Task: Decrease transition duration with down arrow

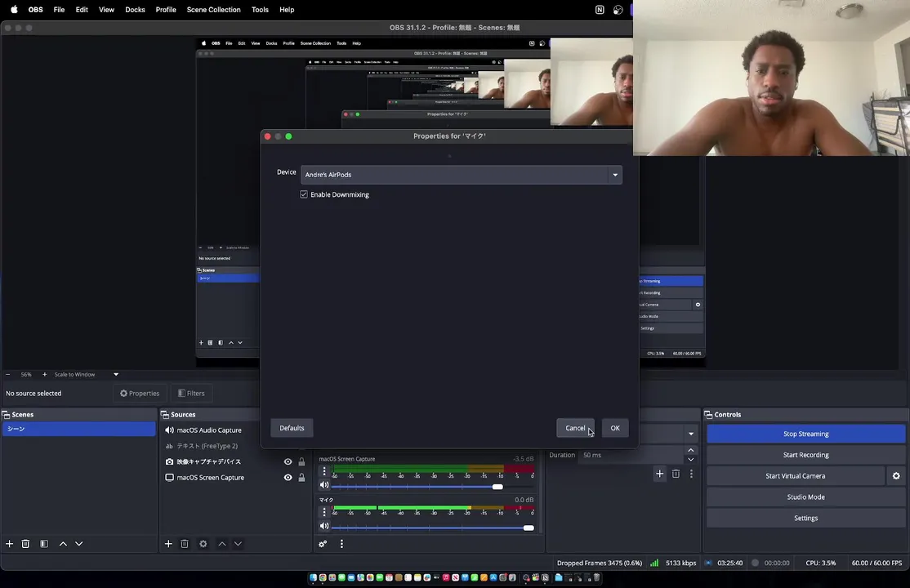Action: pos(690,460)
